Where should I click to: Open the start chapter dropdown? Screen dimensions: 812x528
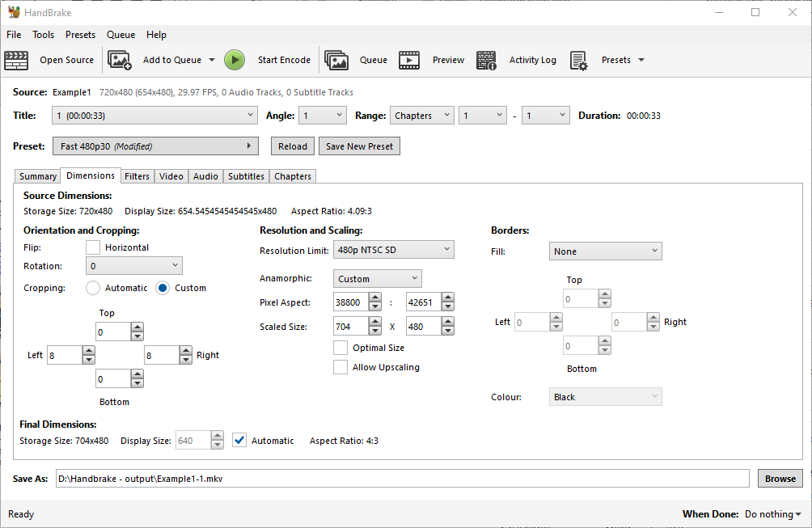(483, 116)
